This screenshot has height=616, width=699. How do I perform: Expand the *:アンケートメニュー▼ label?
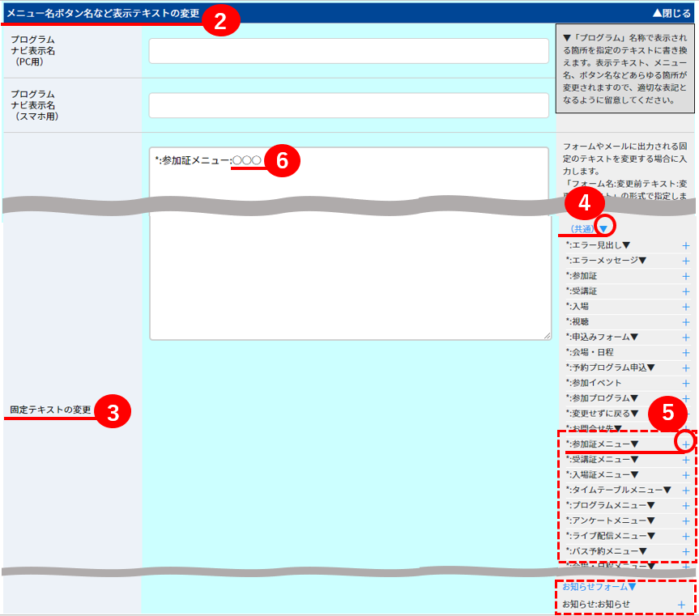coord(610,520)
